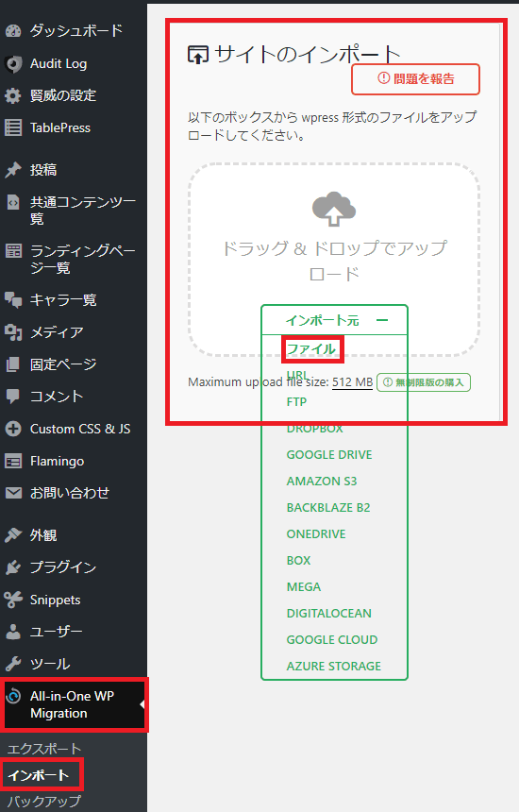Choose BOX as import source
Image resolution: width=519 pixels, height=812 pixels.
pos(298,560)
